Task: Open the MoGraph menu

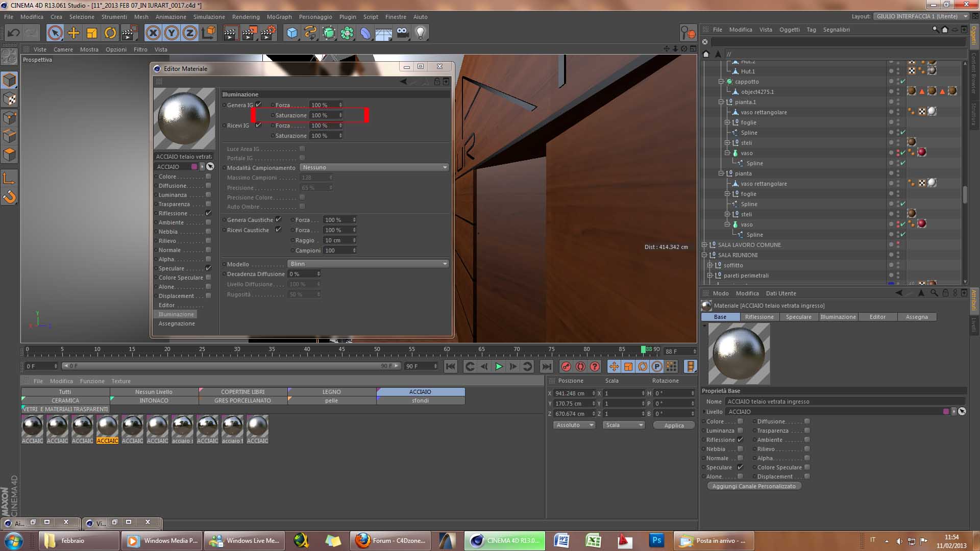Action: [279, 17]
